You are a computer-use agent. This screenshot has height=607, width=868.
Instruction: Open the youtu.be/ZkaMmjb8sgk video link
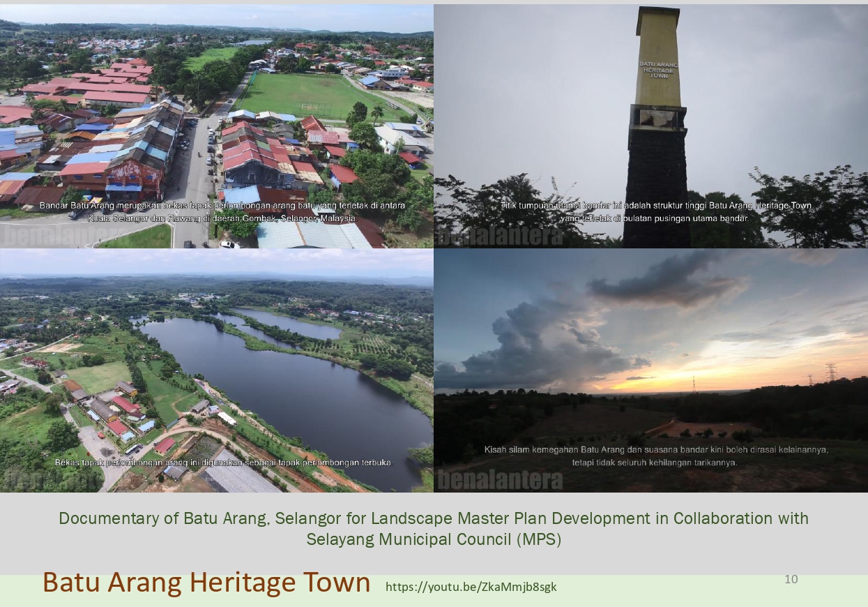[x=471, y=587]
